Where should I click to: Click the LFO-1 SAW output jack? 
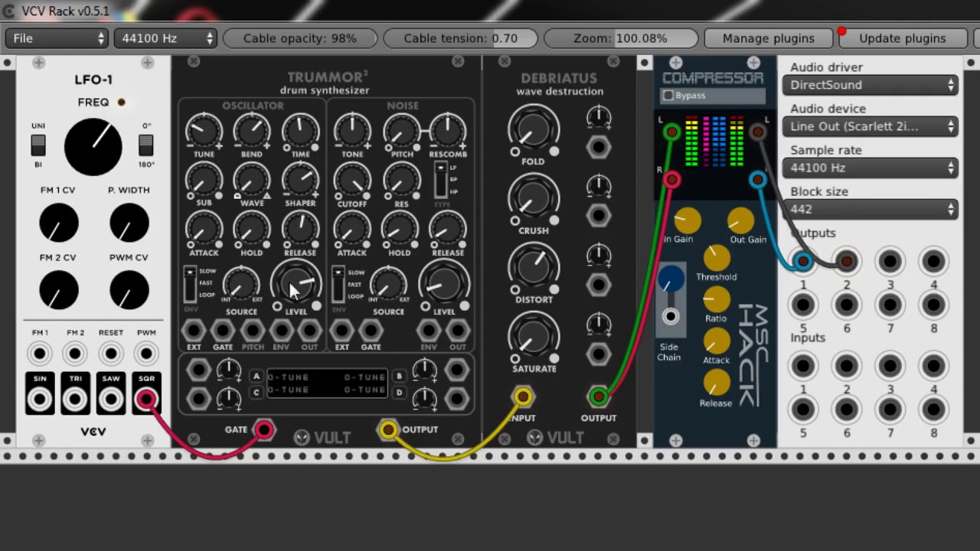click(111, 399)
